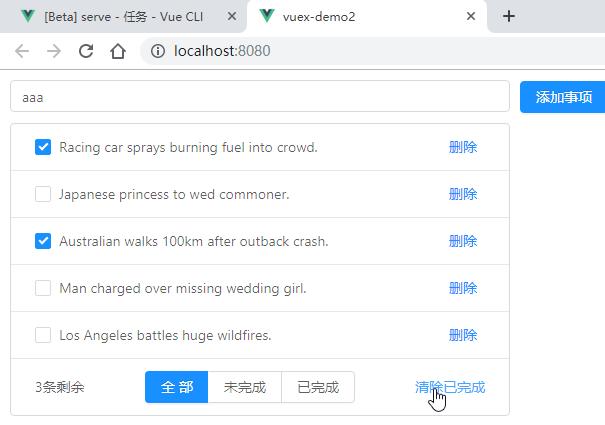Mark Los Angeles battles wildfires as done
The width and height of the screenshot is (605, 425).
coord(43,335)
